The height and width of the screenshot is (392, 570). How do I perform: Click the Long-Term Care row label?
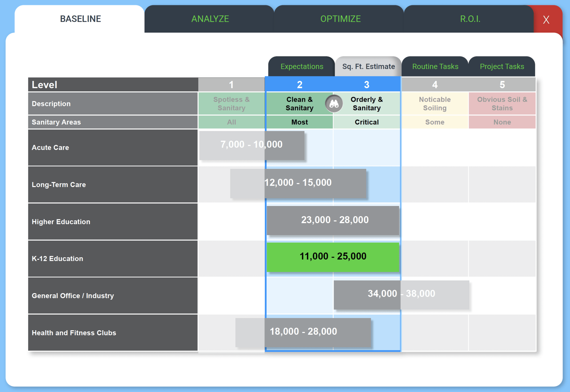113,185
